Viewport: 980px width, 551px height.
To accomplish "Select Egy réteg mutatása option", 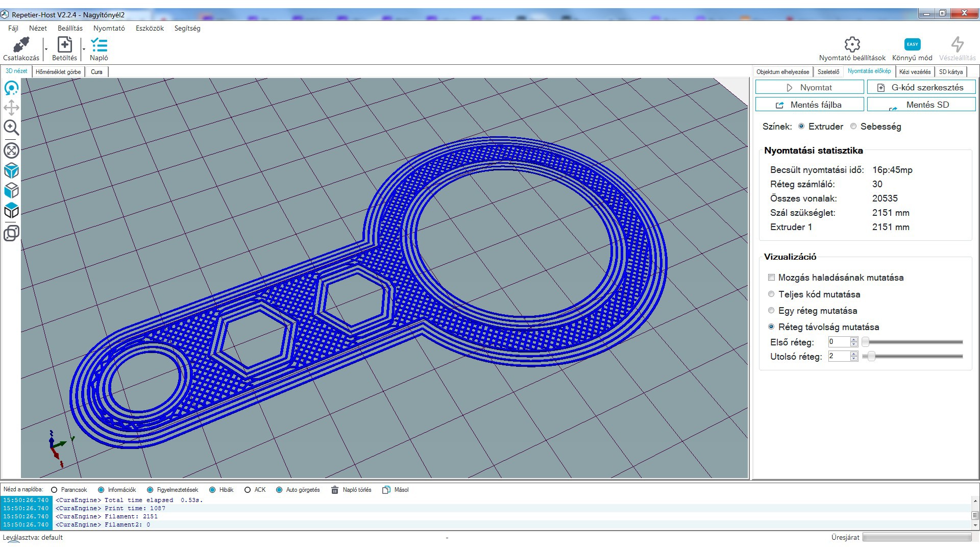I will click(x=771, y=311).
